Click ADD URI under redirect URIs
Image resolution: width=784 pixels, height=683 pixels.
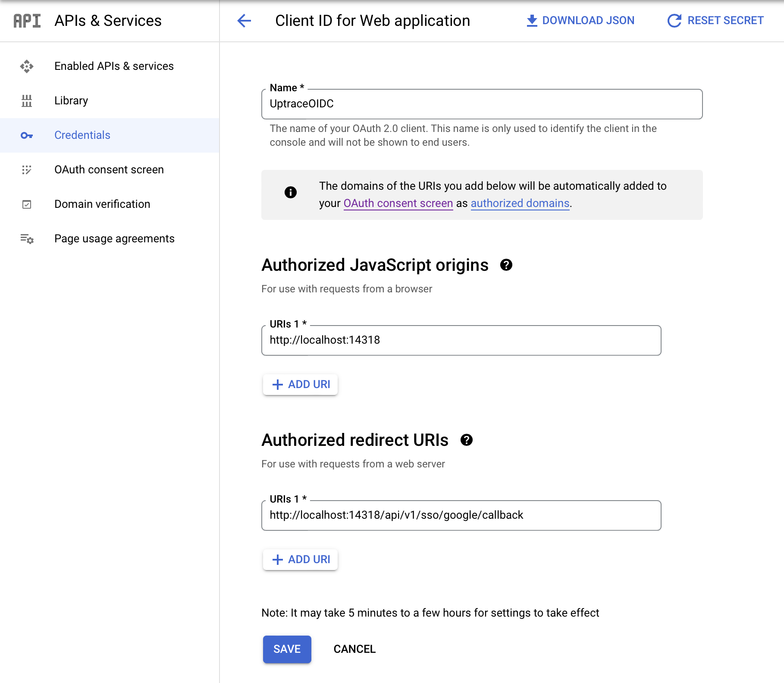(x=300, y=559)
